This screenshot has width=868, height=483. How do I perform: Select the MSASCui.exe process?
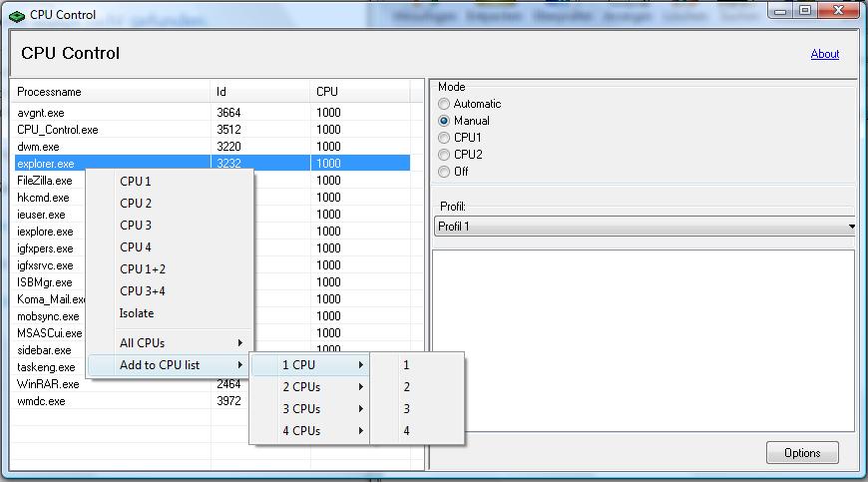[x=49, y=333]
